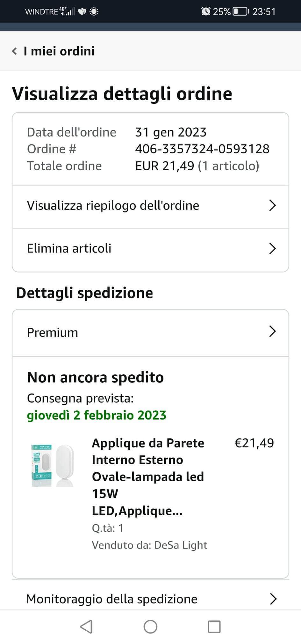This screenshot has width=301, height=644.
Task: Expand Premium shipping details chevron
Action: point(272,332)
